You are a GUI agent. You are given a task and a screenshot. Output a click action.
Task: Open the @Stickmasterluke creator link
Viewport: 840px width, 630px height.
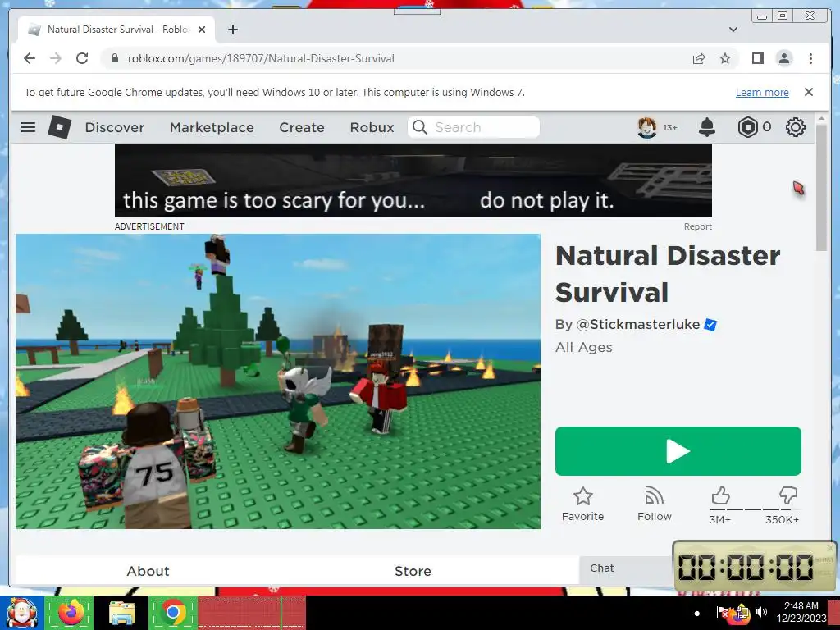tap(637, 324)
